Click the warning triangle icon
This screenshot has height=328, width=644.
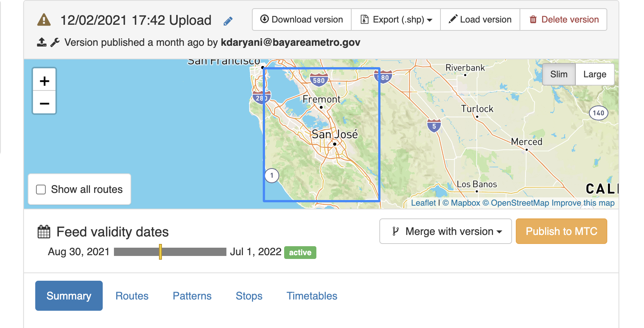(44, 20)
